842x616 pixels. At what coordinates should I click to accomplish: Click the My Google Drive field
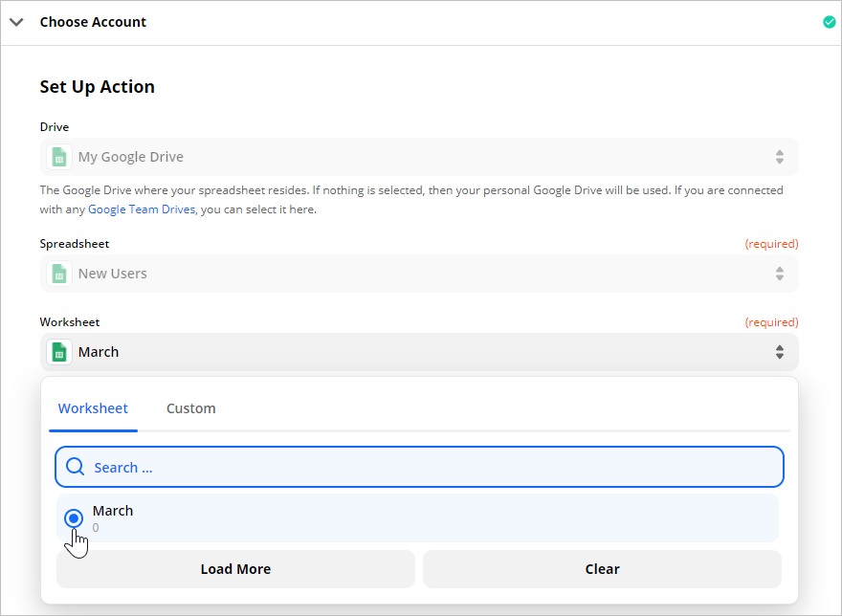click(x=419, y=157)
